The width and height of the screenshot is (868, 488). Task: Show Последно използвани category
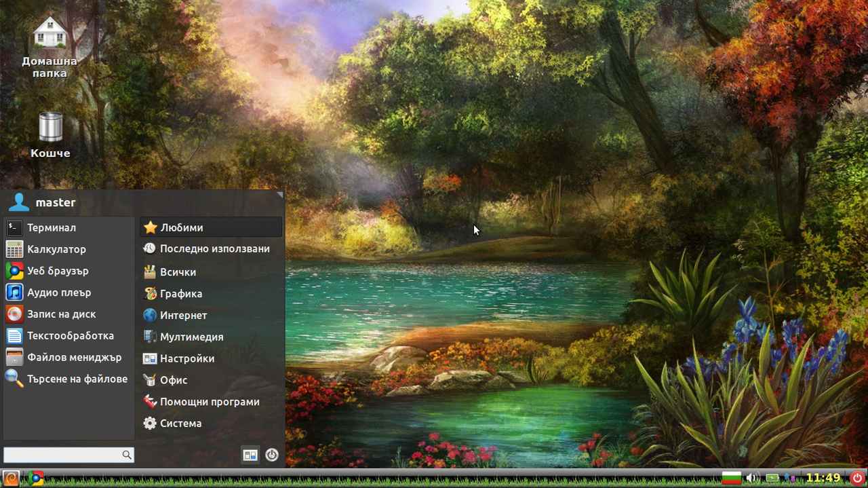(x=211, y=249)
